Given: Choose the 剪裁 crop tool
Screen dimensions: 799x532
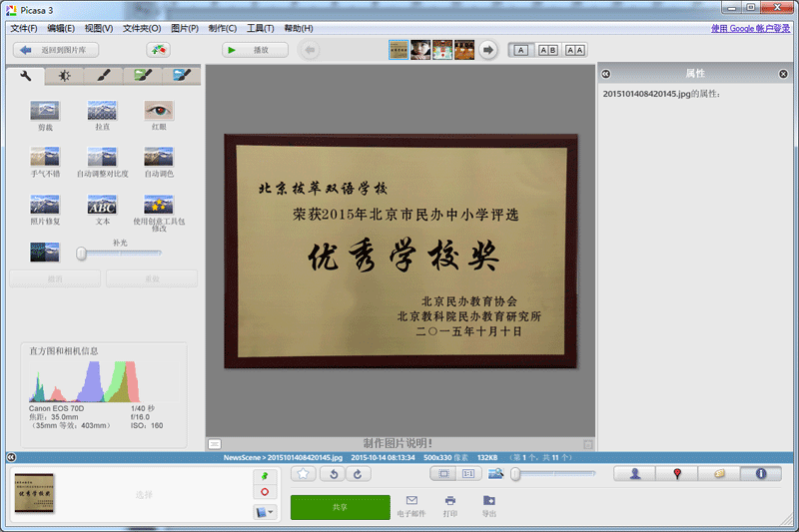Looking at the screenshot, I should point(45,116).
